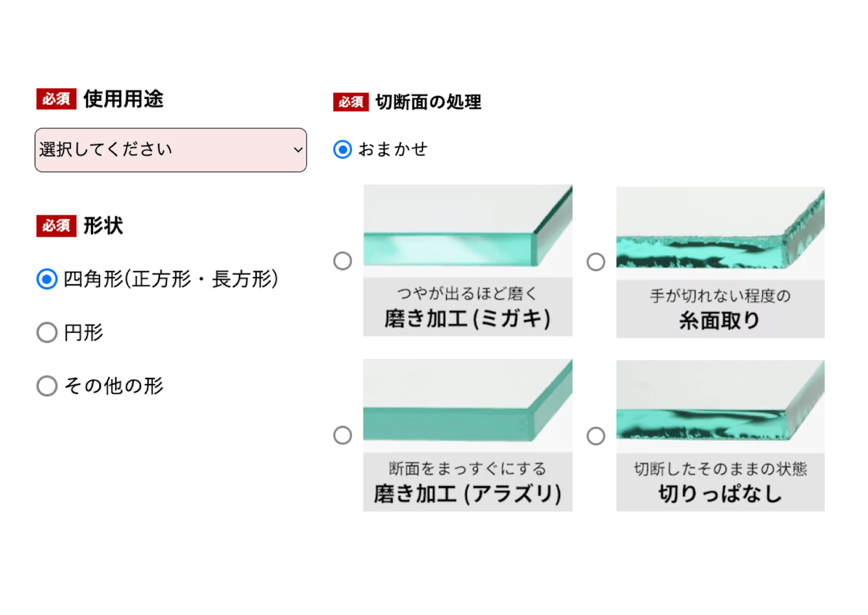Click the 糸面取り glass edge image

coord(720,232)
